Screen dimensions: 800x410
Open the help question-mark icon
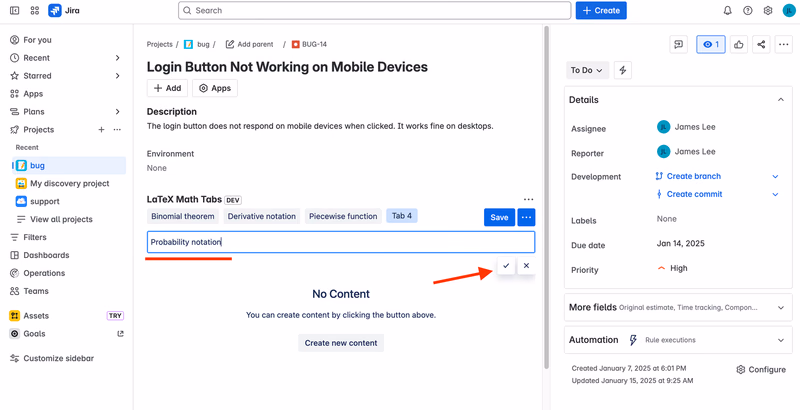pyautogui.click(x=747, y=10)
